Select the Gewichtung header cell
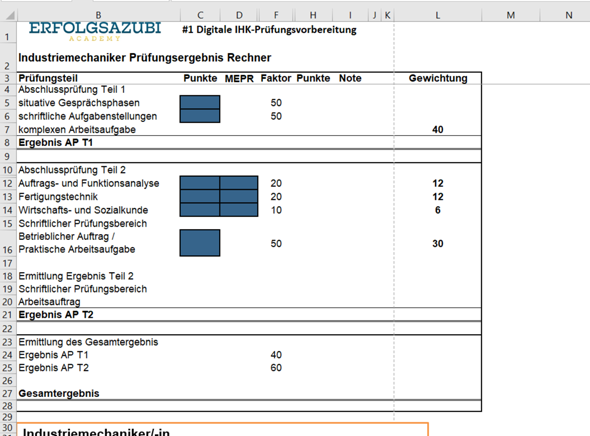 pyautogui.click(x=438, y=78)
